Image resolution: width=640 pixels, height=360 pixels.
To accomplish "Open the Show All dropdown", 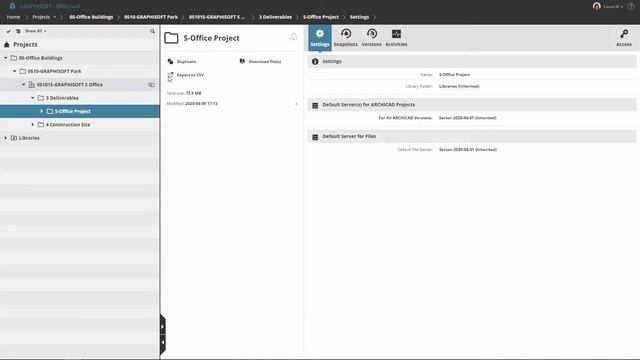I will 36,31.
